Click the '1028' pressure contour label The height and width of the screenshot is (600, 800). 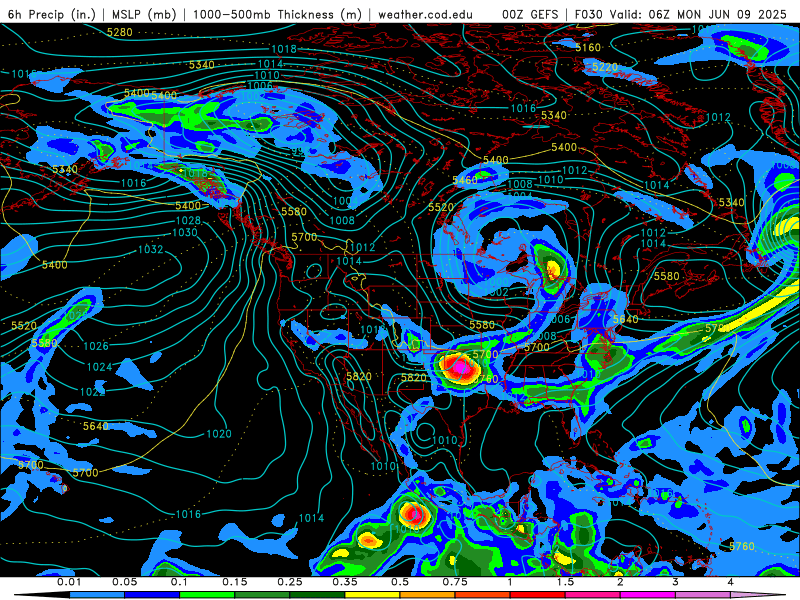point(188,221)
